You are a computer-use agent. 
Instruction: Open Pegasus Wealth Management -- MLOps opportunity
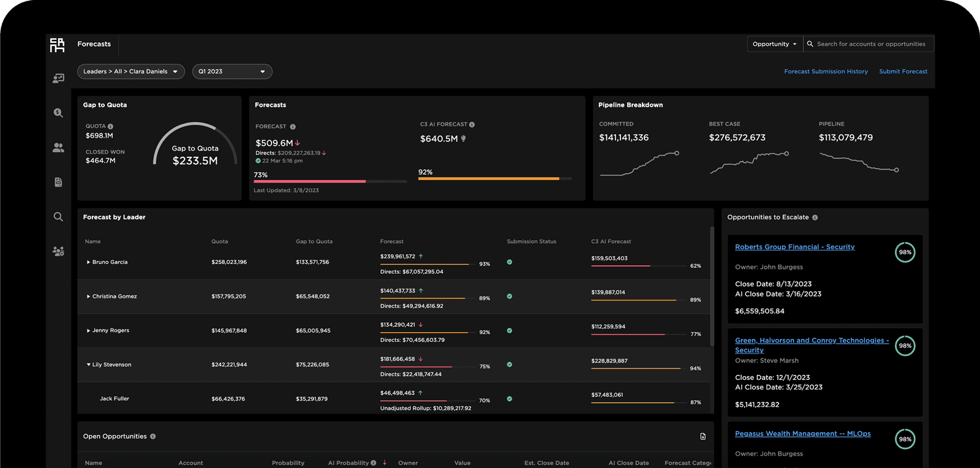point(802,434)
